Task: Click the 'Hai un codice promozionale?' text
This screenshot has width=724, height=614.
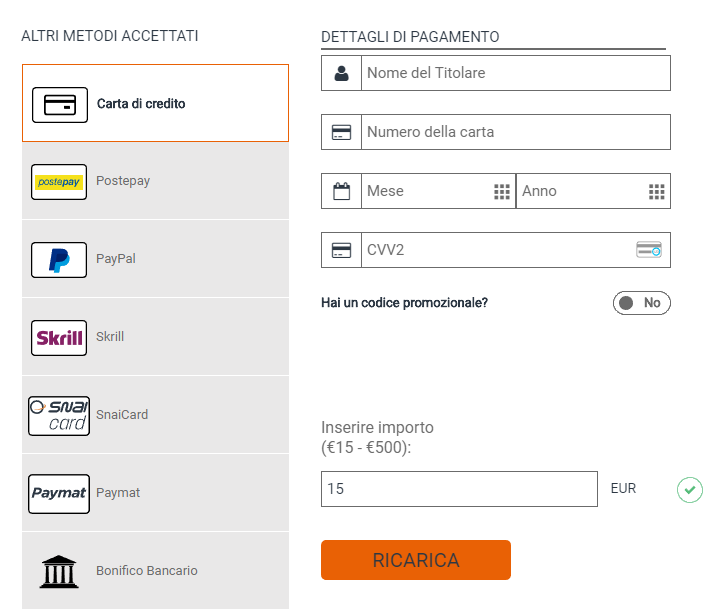Action: point(404,303)
